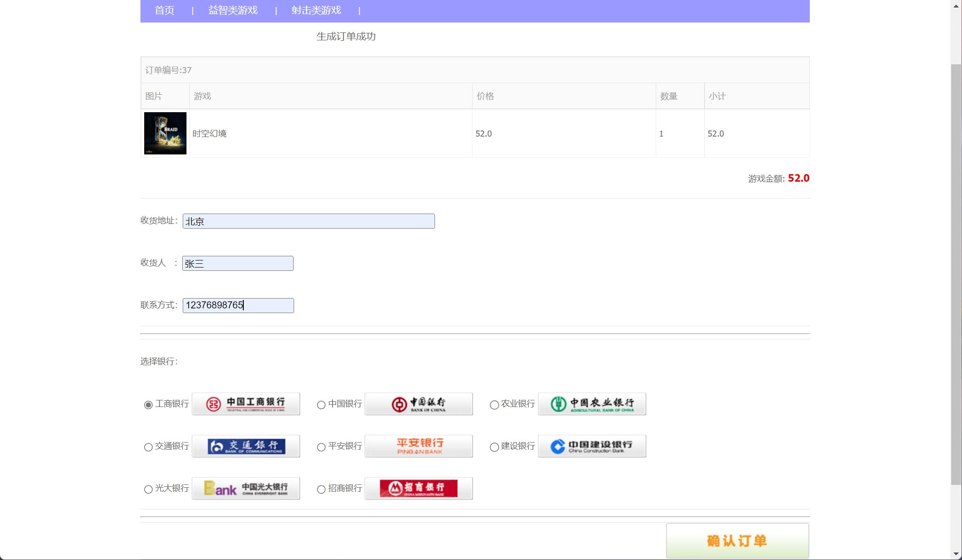The image size is (962, 560).
Task: Click the China Everbright Bank 光大银行 logo
Action: pos(246,488)
